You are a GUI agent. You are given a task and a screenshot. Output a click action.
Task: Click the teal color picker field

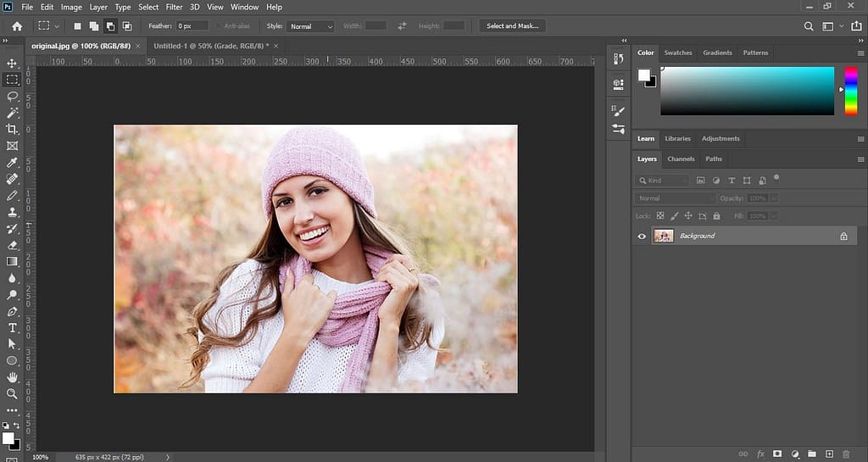(748, 91)
